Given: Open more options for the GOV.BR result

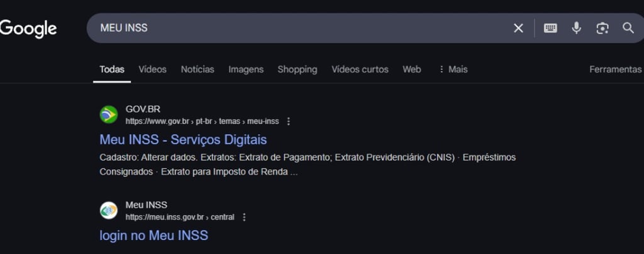Looking at the screenshot, I should tap(288, 121).
